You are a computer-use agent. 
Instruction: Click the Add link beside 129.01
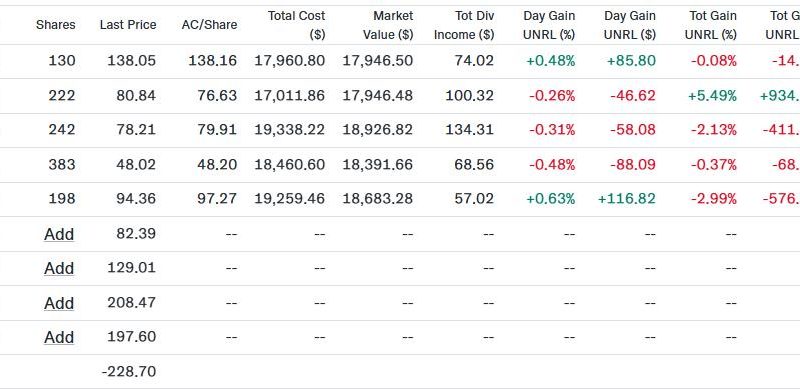(59, 268)
